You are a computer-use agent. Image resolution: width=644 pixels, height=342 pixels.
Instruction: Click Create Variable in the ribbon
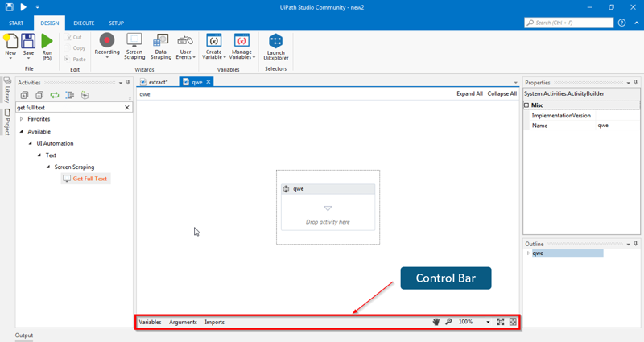coord(213,46)
